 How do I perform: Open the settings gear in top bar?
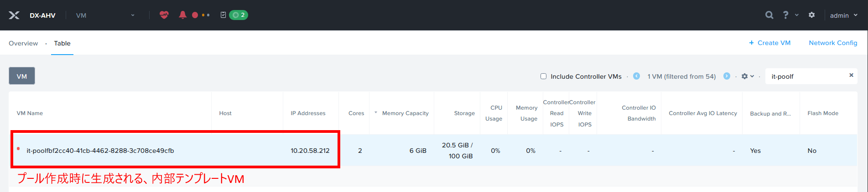pos(811,15)
